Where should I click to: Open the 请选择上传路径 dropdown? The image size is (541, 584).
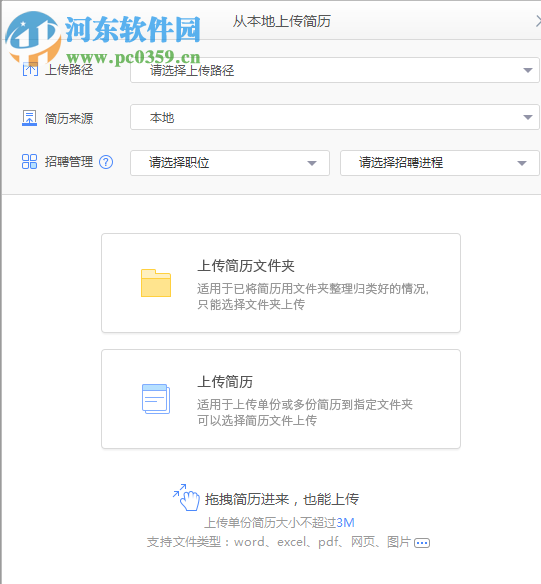tap(335, 70)
